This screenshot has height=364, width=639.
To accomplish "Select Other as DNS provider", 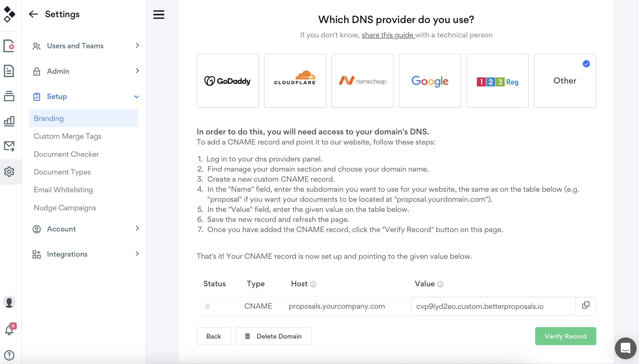I will click(x=565, y=81).
